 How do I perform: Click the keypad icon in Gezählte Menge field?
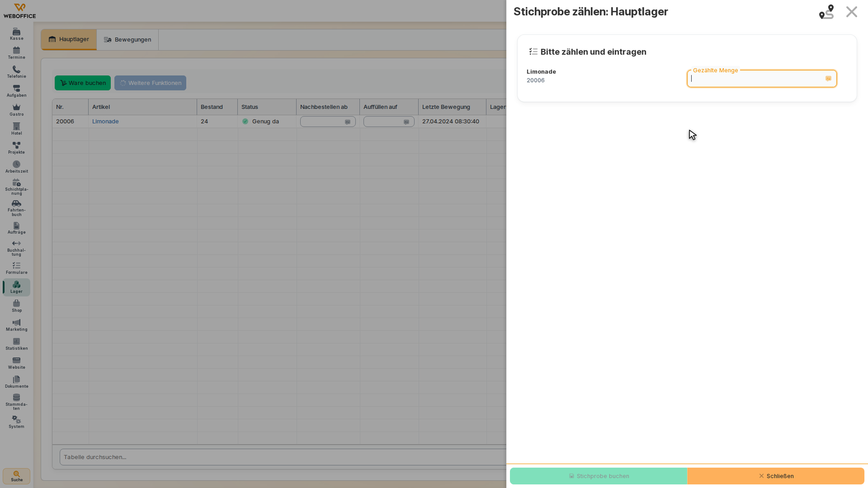(828, 79)
